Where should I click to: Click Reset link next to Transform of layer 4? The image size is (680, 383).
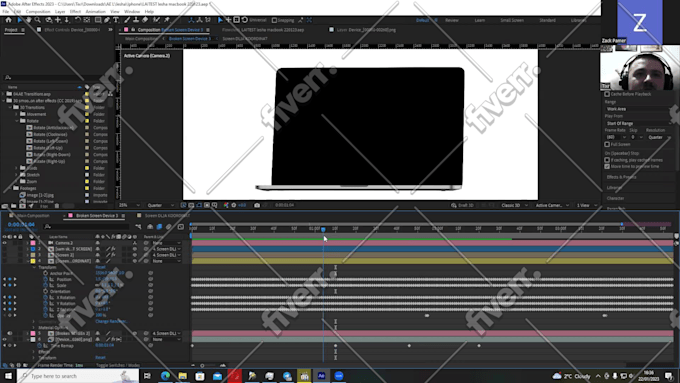pos(100,267)
